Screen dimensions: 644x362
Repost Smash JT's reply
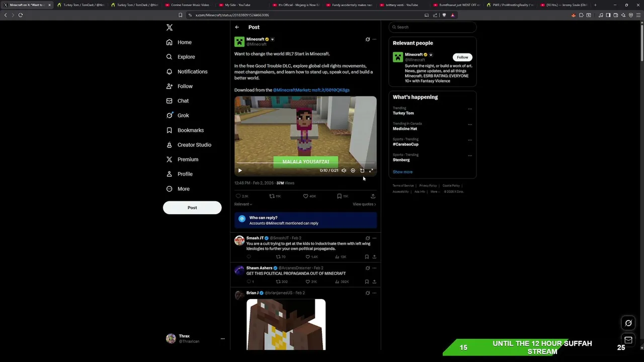point(278,256)
